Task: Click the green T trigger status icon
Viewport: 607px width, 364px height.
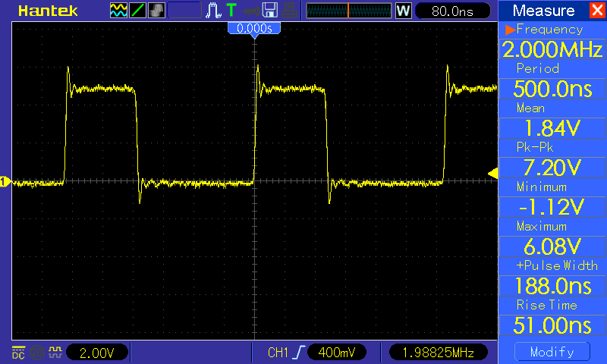Action: (x=231, y=10)
